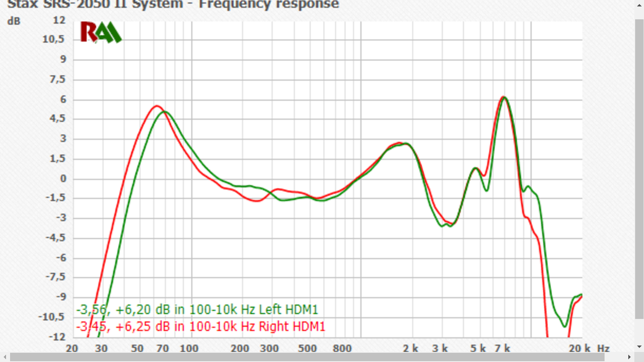This screenshot has width=644, height=362.
Task: Select the green Left HDM1 legend text
Action: (197, 309)
